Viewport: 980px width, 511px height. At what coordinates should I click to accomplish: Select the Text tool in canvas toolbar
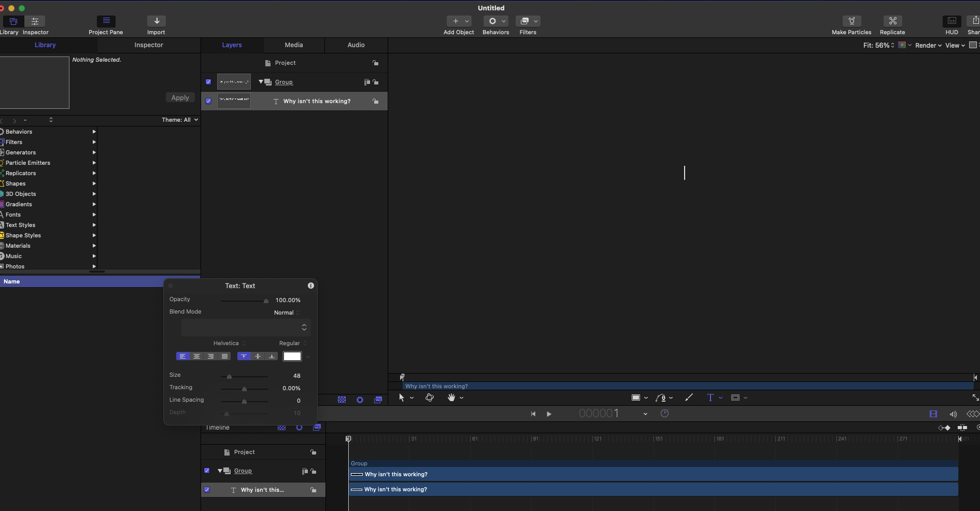point(710,398)
